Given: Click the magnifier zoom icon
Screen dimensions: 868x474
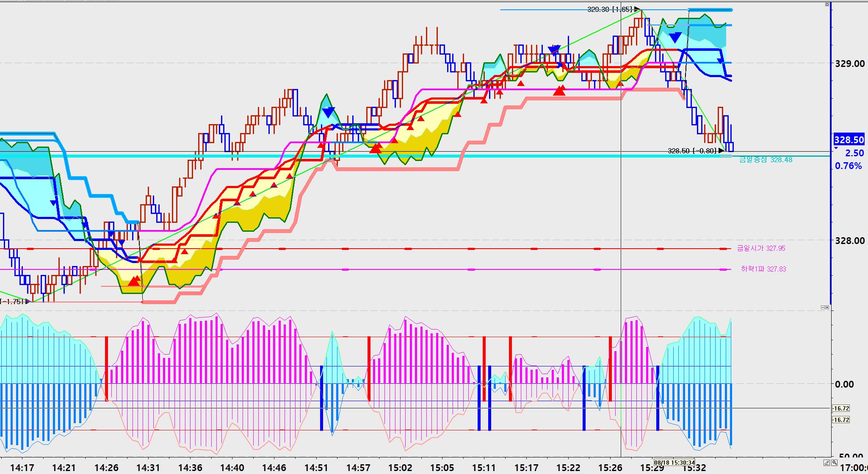Looking at the screenshot, I should click(x=834, y=463).
